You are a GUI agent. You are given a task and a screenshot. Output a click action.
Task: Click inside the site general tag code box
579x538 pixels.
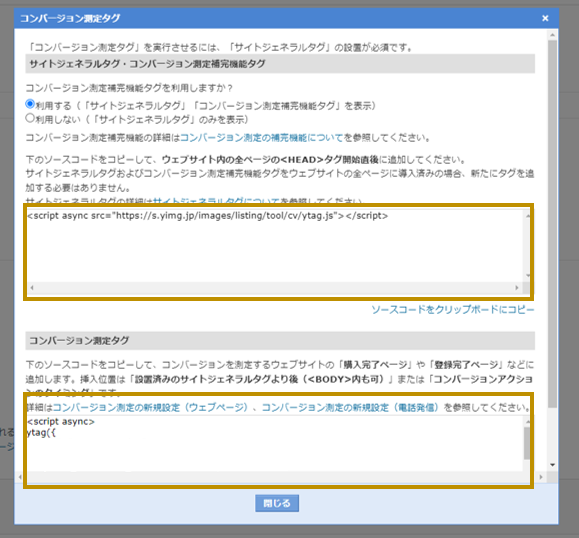[x=275, y=246]
